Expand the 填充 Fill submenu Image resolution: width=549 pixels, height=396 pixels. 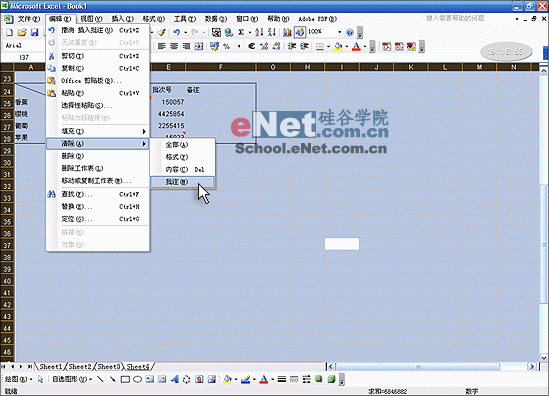coord(97,131)
